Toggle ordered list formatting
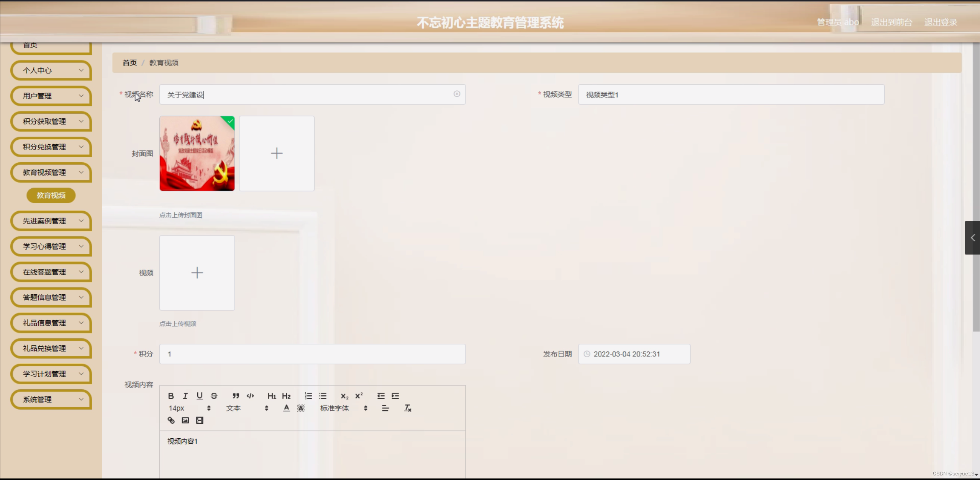The height and width of the screenshot is (480, 980). [x=308, y=396]
